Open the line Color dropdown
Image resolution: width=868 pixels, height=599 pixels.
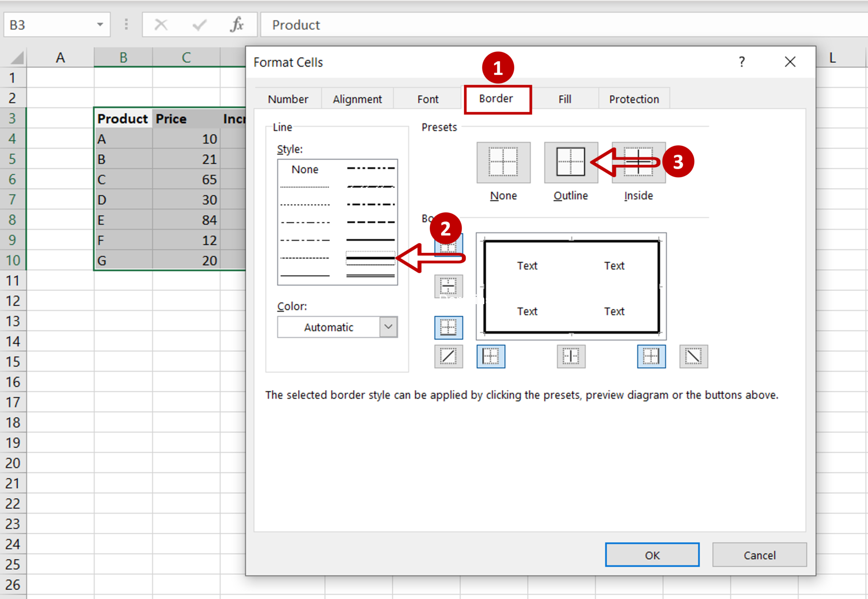tap(388, 327)
